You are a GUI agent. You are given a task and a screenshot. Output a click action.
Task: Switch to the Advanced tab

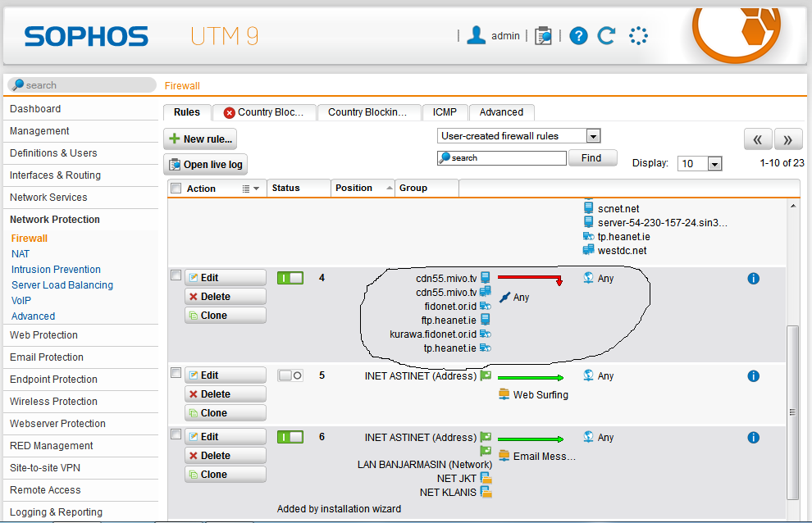tap(501, 112)
